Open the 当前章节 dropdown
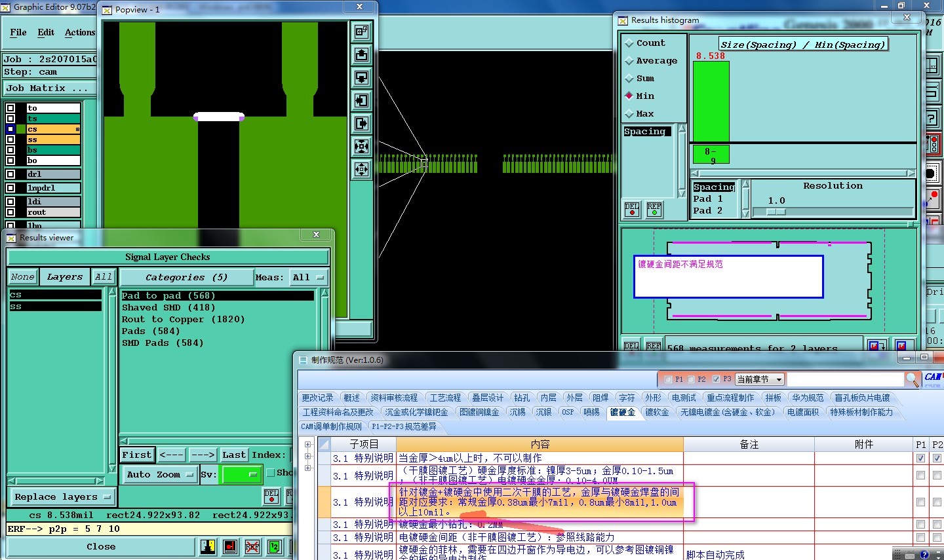The width and height of the screenshot is (944, 560). pos(760,379)
